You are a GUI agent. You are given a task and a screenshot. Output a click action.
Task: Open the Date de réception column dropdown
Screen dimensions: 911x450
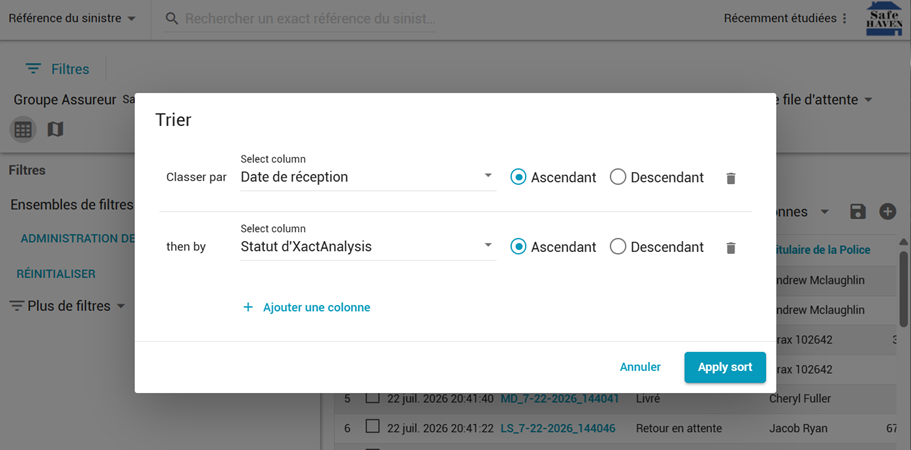[368, 177]
